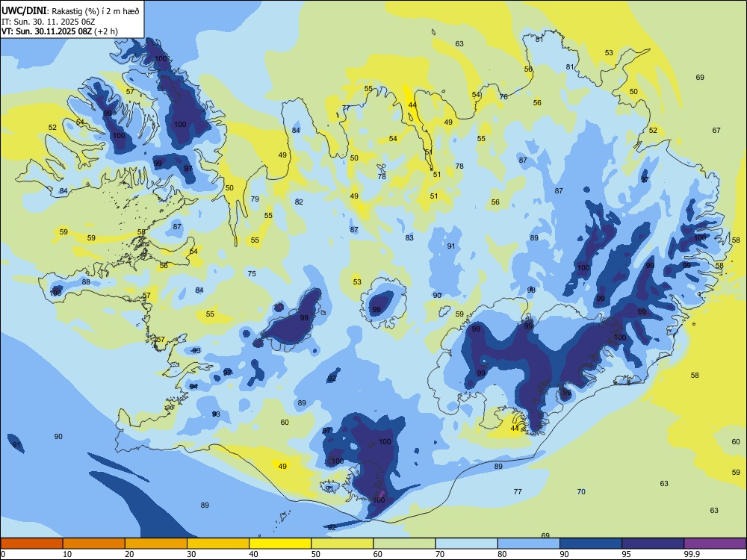Image resolution: width=747 pixels, height=560 pixels.
Task: Click the humidity value '83' on the map
Action: (409, 237)
